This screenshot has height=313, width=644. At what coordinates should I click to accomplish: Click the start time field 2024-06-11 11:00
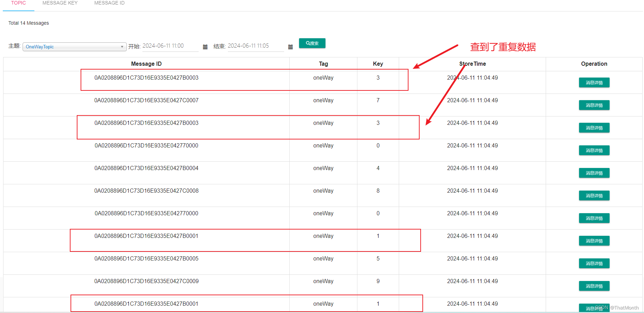tap(170, 46)
